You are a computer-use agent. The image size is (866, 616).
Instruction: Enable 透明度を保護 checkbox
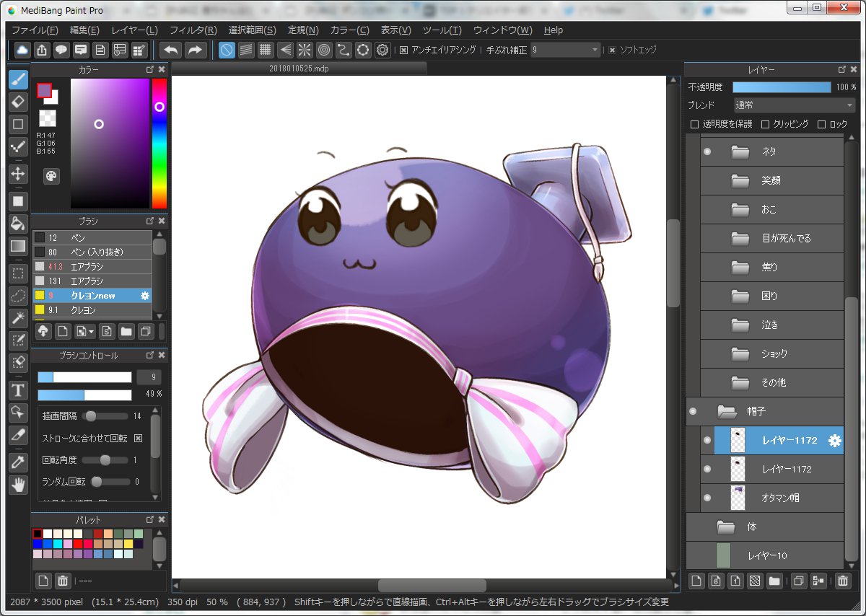click(694, 124)
